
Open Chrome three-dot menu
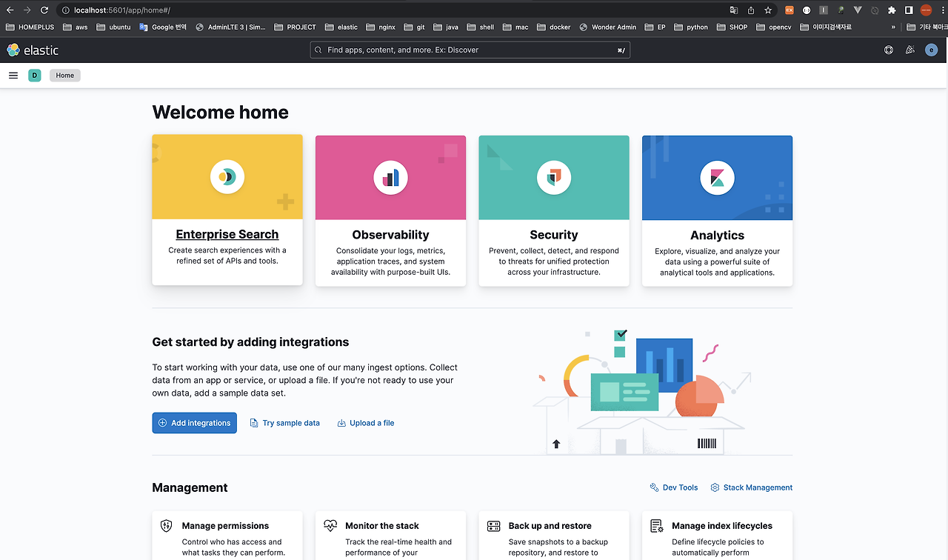tap(941, 10)
